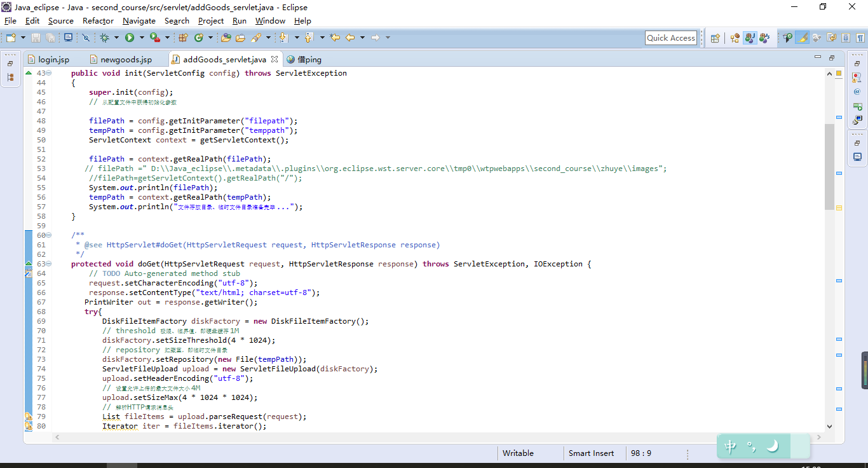Screen dimensions: 868x468
Task: Create a New Java Package icon
Action: (183, 38)
